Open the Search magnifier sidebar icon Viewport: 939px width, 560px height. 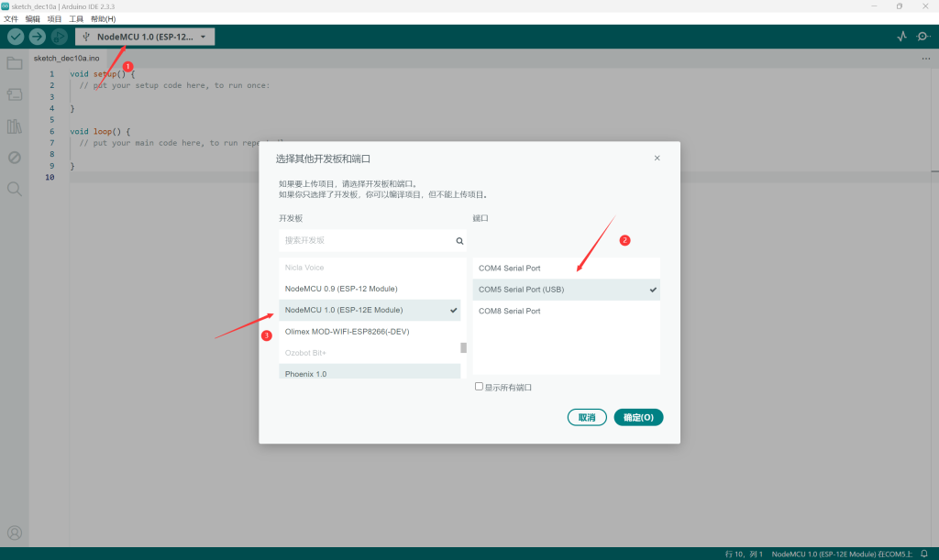pyautogui.click(x=15, y=189)
